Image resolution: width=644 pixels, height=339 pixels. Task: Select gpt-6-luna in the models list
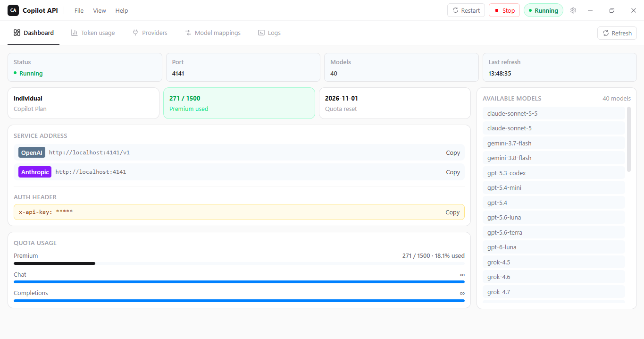pyautogui.click(x=554, y=247)
